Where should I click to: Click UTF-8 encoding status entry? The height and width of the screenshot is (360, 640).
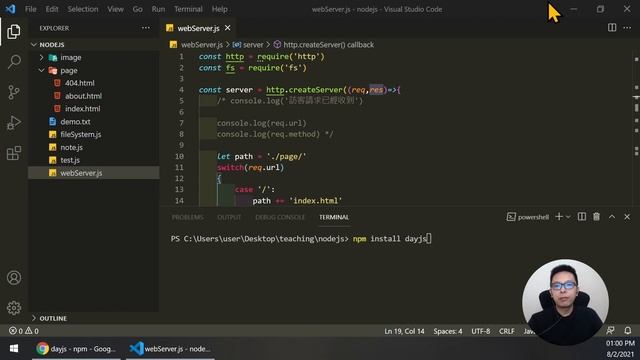(480, 331)
